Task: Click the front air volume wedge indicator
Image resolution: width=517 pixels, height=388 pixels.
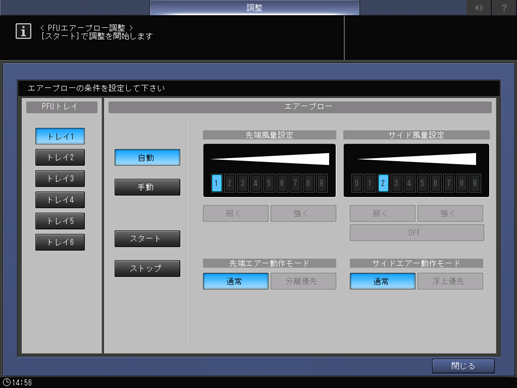Action: tap(270, 159)
